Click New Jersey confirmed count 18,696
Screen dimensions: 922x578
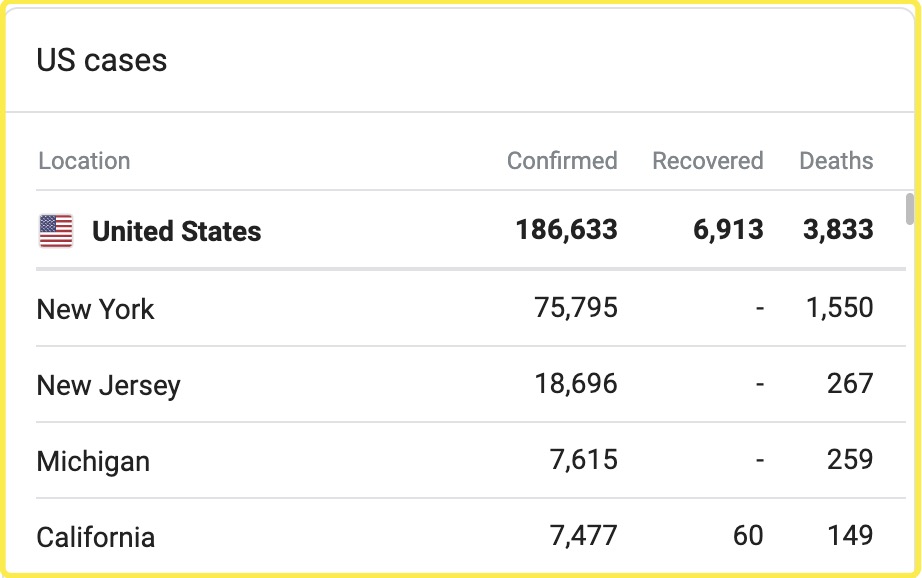(x=576, y=384)
